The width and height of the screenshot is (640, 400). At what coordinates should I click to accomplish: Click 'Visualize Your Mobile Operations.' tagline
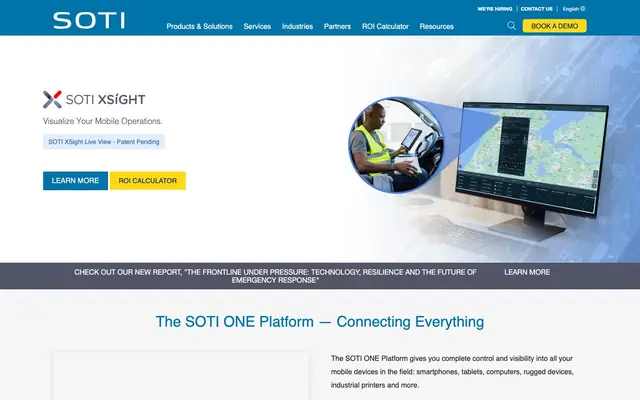click(102, 121)
